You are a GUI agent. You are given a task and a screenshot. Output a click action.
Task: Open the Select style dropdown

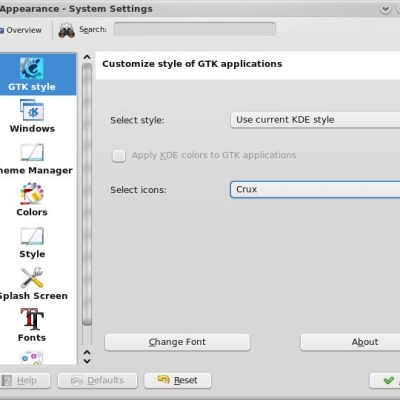pos(315,120)
